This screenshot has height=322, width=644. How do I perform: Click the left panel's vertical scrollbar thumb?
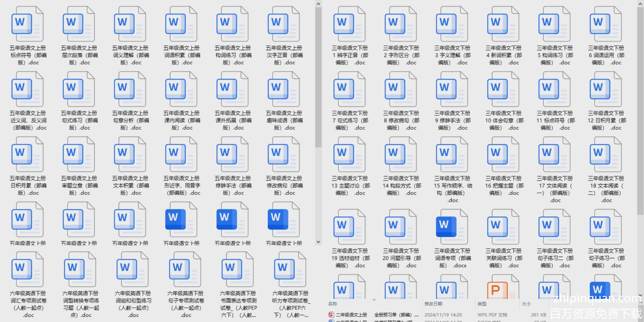(x=318, y=77)
